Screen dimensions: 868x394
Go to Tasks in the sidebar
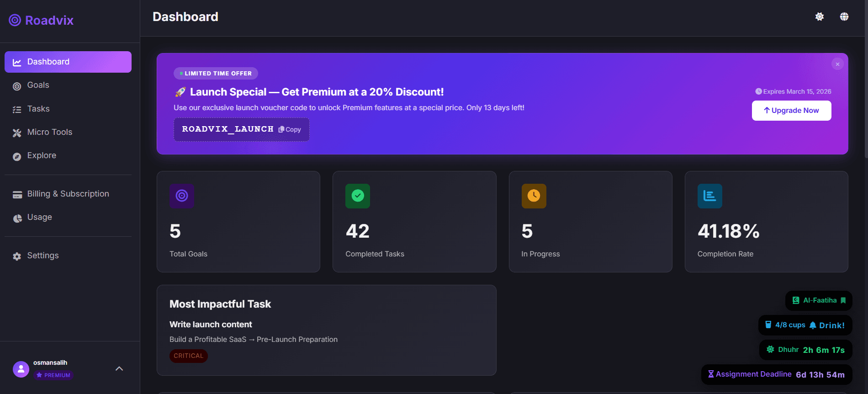pyautogui.click(x=38, y=109)
